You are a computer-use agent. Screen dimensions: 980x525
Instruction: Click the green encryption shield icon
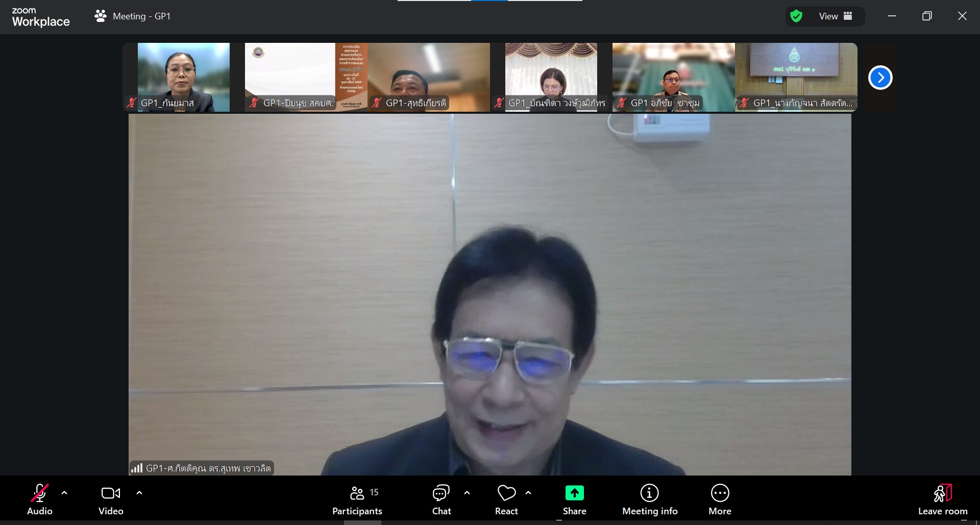796,16
